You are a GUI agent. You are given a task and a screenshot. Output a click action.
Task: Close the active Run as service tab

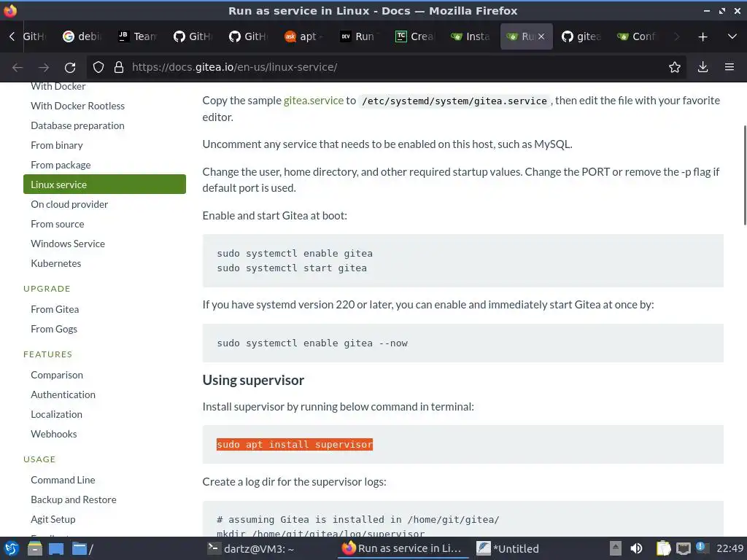541,36
